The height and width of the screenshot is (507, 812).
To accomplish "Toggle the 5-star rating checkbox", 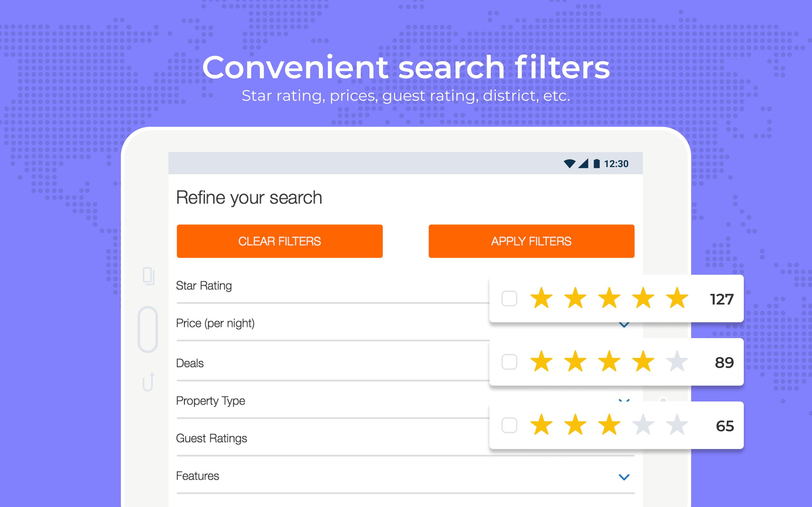I will point(507,298).
